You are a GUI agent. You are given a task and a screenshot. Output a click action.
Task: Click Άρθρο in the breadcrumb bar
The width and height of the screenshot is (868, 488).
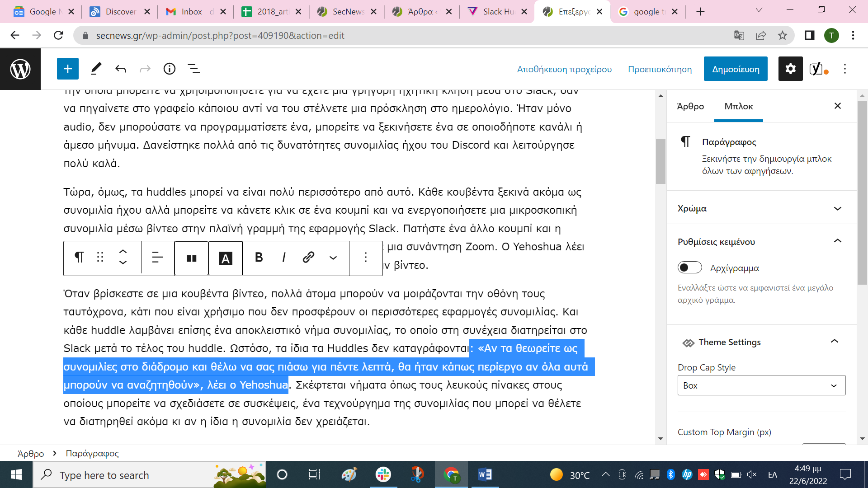point(31,453)
